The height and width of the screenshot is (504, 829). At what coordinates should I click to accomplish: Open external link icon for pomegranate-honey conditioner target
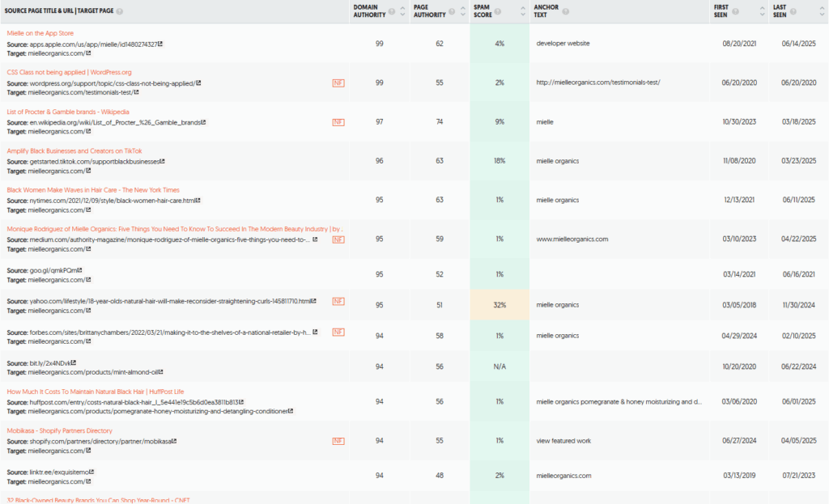coord(291,412)
